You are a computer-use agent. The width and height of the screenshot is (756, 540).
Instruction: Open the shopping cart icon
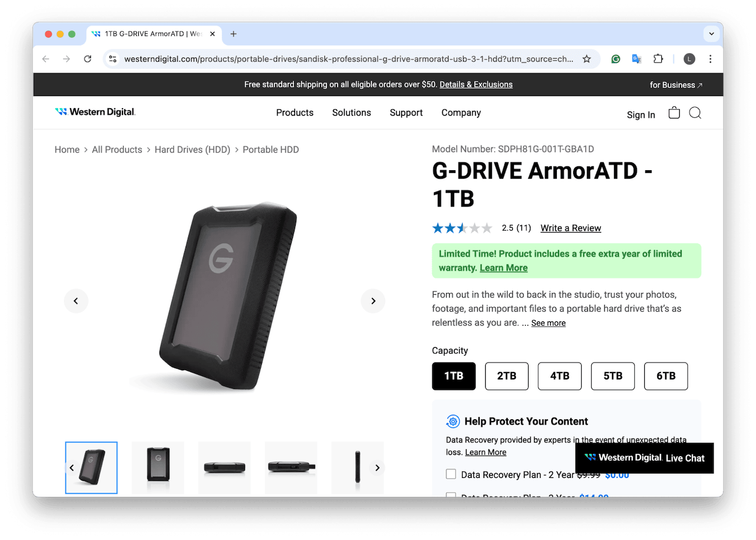click(674, 113)
